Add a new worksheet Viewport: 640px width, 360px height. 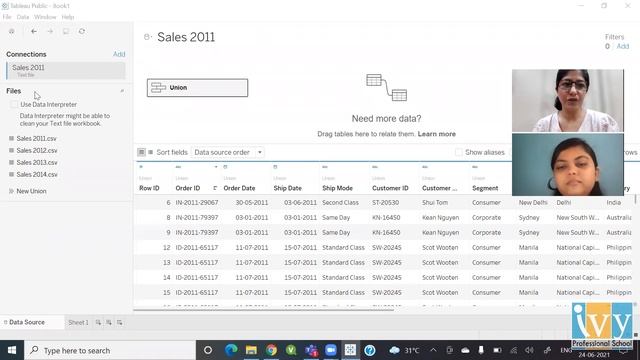[98, 322]
